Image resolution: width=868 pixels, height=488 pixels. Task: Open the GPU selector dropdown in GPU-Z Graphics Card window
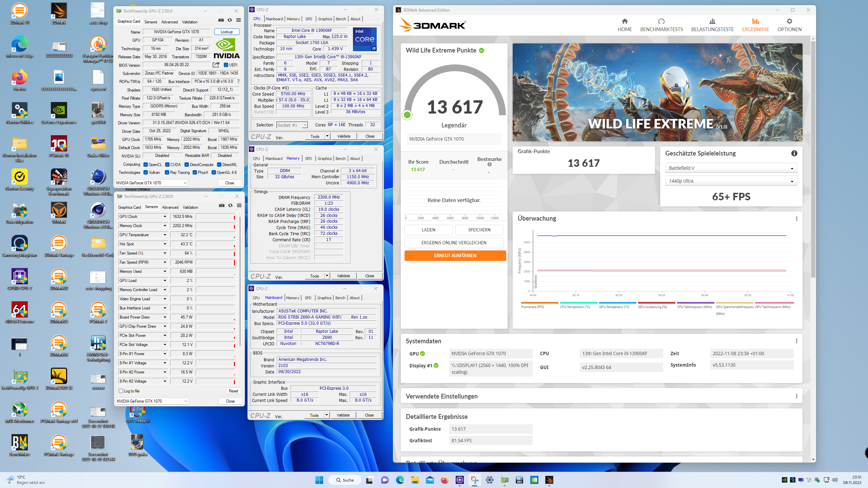pyautogui.click(x=152, y=183)
